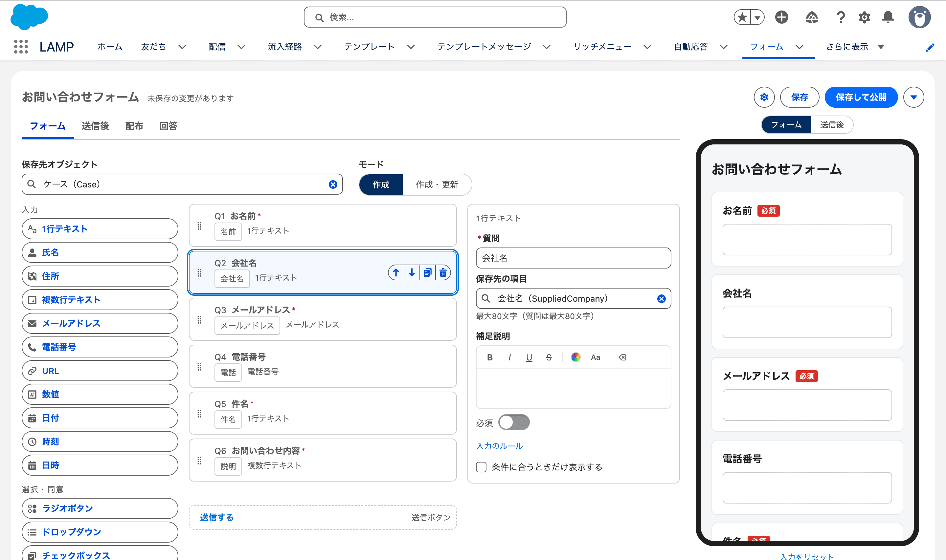Check 条件に合うときだけ表示する checkbox
The height and width of the screenshot is (560, 946).
481,467
